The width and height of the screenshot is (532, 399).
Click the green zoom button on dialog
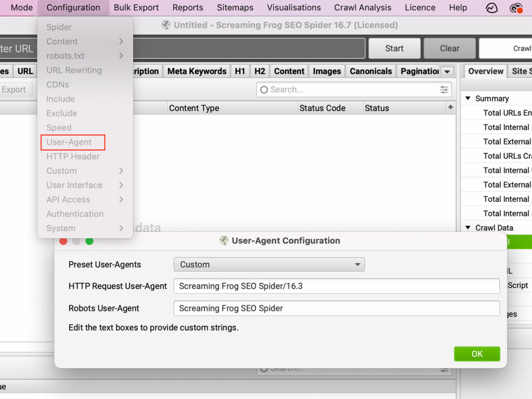[89, 241]
